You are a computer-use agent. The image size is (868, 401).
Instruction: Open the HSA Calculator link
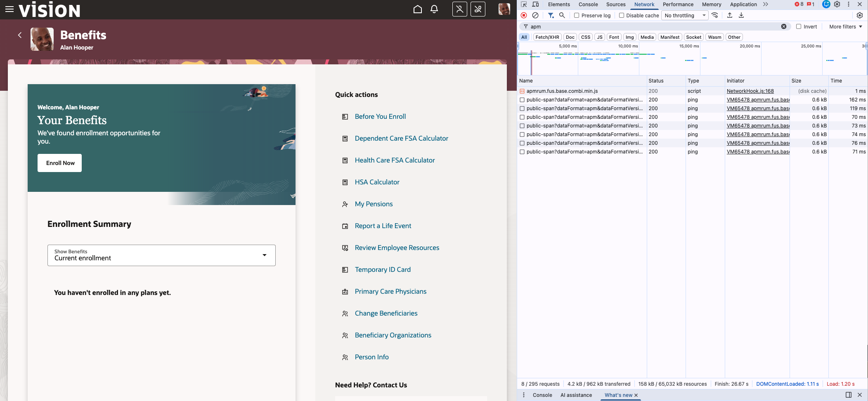click(x=377, y=182)
